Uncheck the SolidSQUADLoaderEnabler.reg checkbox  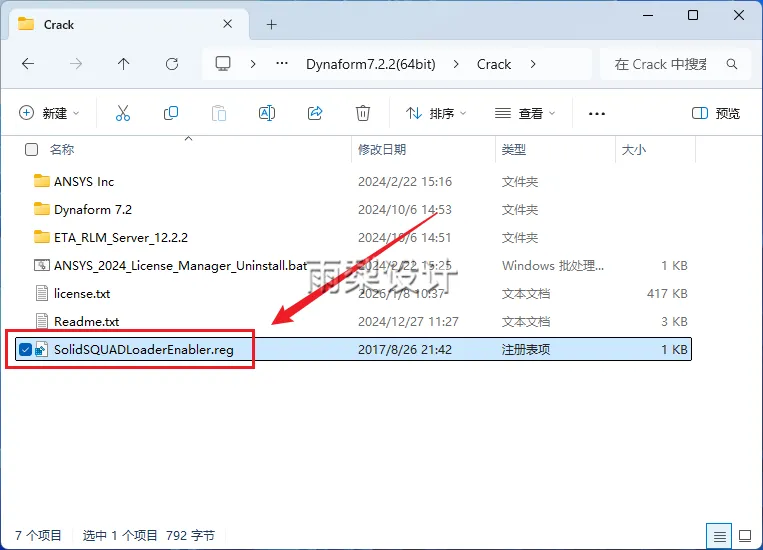tap(25, 349)
